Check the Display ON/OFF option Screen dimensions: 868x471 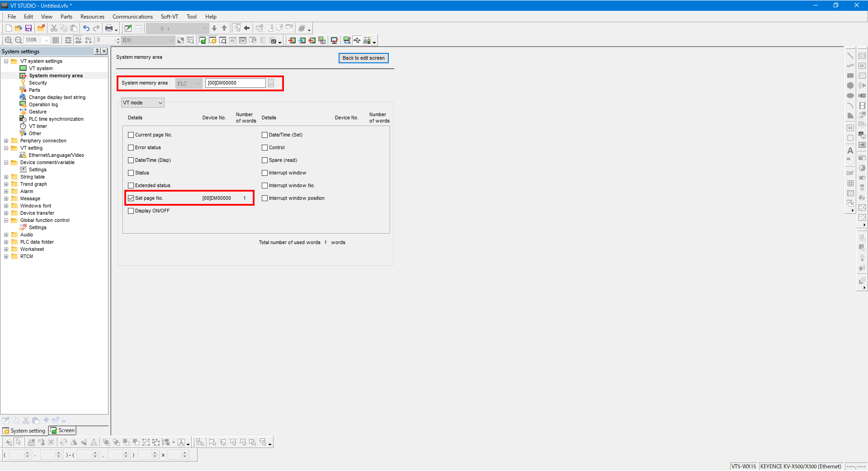131,211
